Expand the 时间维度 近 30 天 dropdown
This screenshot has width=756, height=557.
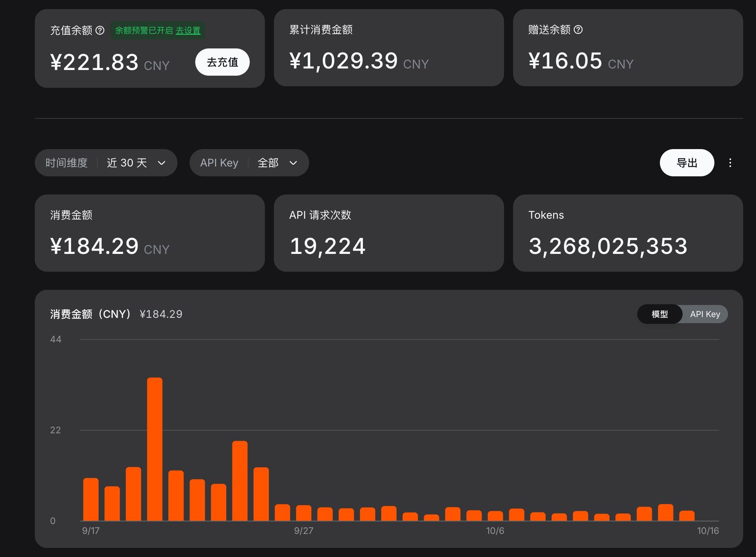[106, 163]
